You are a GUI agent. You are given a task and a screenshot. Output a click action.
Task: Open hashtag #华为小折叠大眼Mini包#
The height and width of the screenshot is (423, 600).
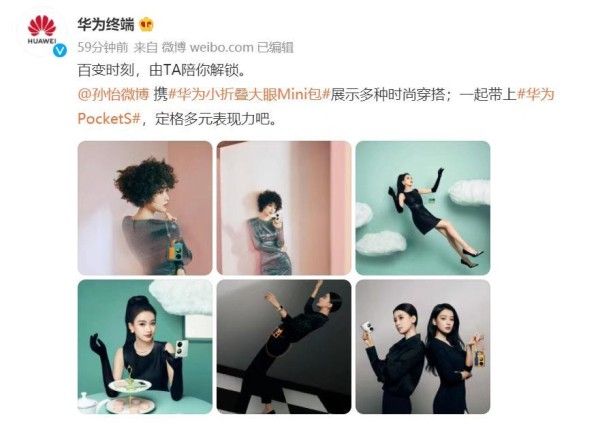click(x=249, y=94)
